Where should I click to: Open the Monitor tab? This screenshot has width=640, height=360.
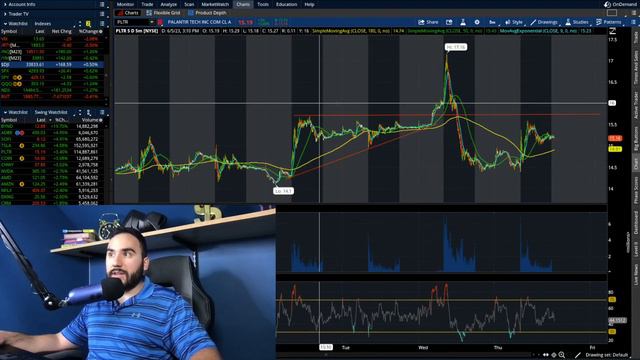tap(125, 4)
